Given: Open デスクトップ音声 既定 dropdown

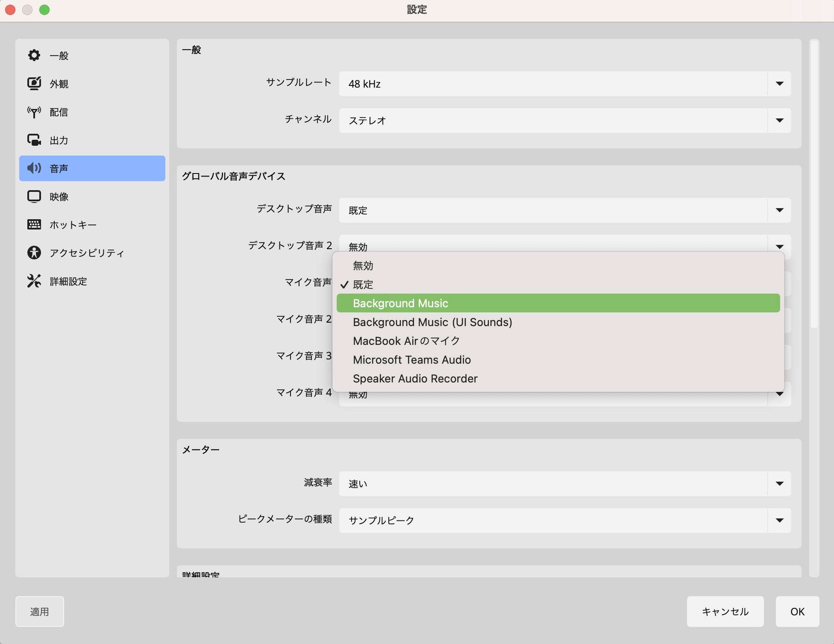Looking at the screenshot, I should (565, 210).
